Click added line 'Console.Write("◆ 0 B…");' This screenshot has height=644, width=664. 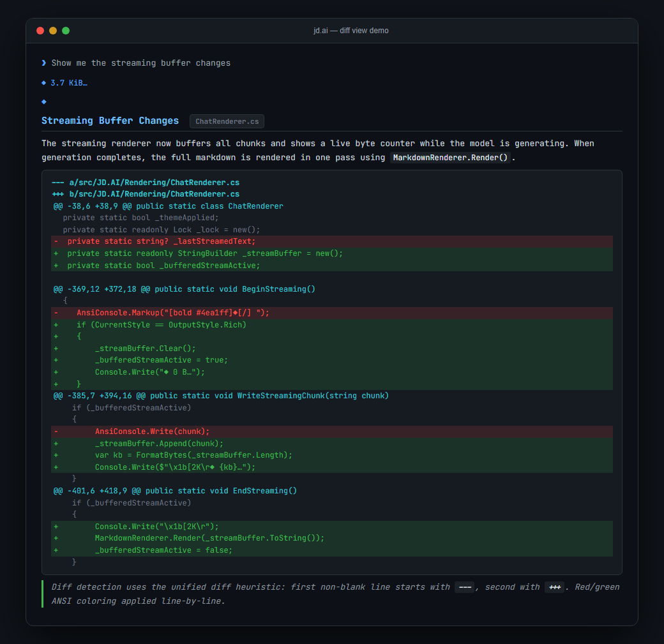pyautogui.click(x=332, y=372)
